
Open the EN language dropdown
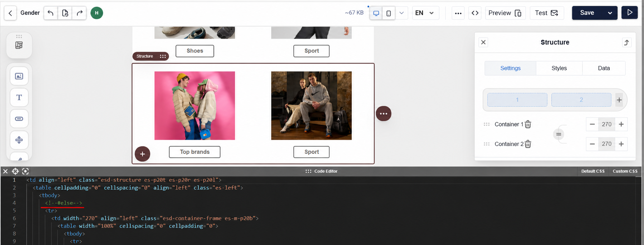(425, 13)
